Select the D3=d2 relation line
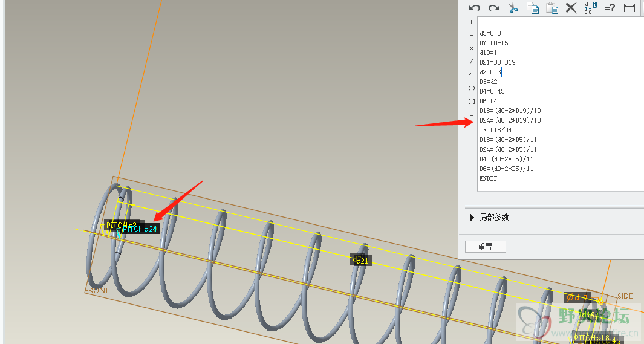644x344 pixels. click(489, 82)
